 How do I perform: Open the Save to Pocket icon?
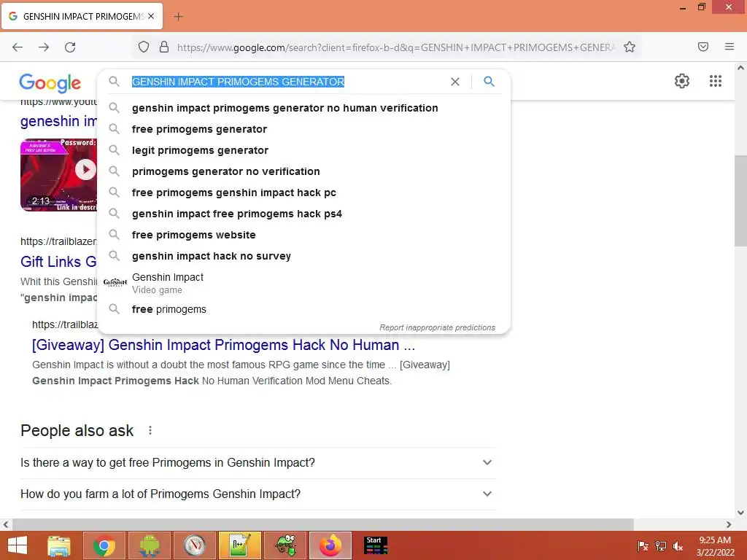click(x=703, y=47)
